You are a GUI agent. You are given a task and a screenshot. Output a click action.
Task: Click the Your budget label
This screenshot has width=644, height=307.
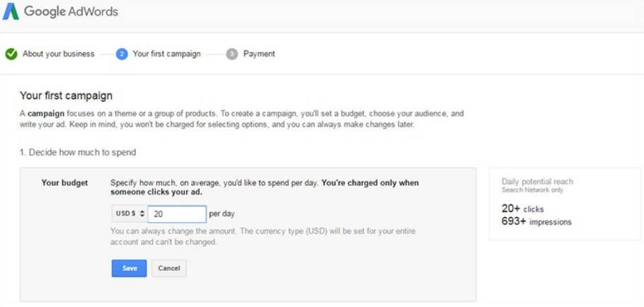64,183
